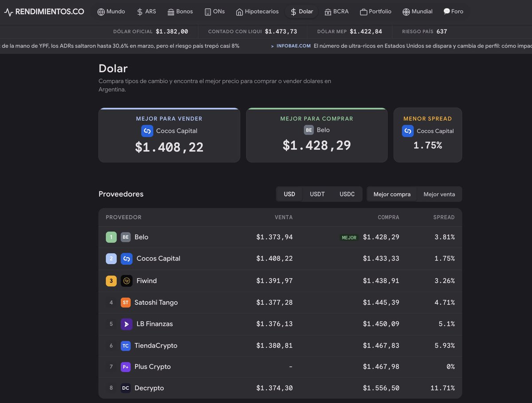Click the building icon beside ONs
The image size is (532, 403).
[x=207, y=12]
